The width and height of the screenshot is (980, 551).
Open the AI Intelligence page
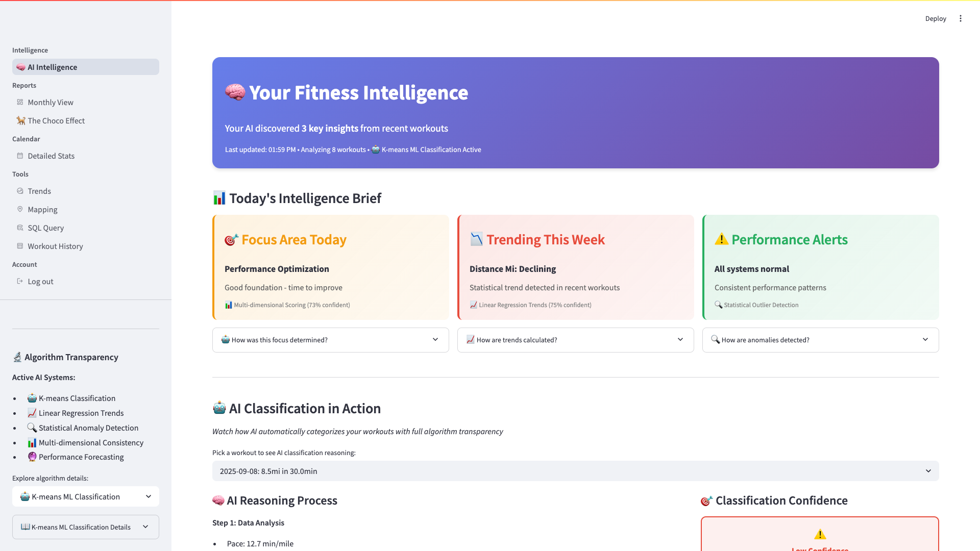tap(53, 67)
